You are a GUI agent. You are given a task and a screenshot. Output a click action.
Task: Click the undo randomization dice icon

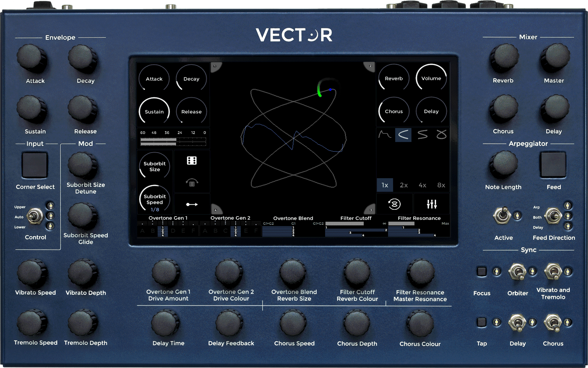[x=192, y=182]
